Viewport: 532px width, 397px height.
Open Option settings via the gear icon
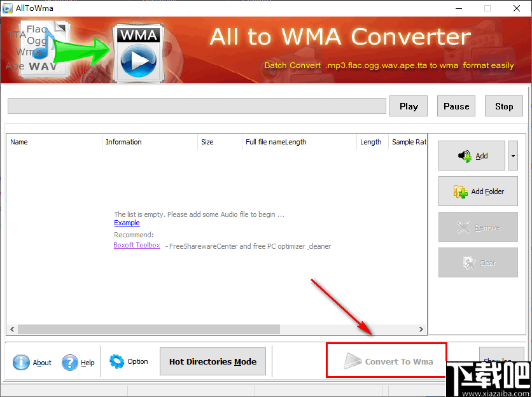118,361
